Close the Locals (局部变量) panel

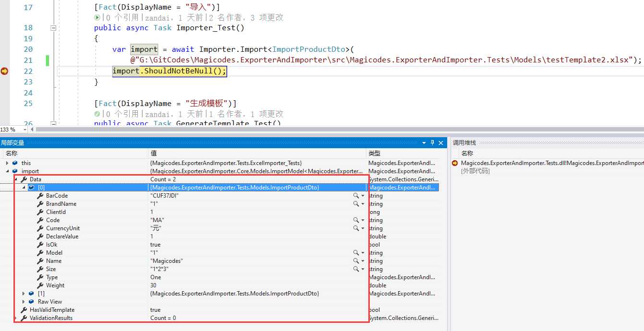(441, 142)
